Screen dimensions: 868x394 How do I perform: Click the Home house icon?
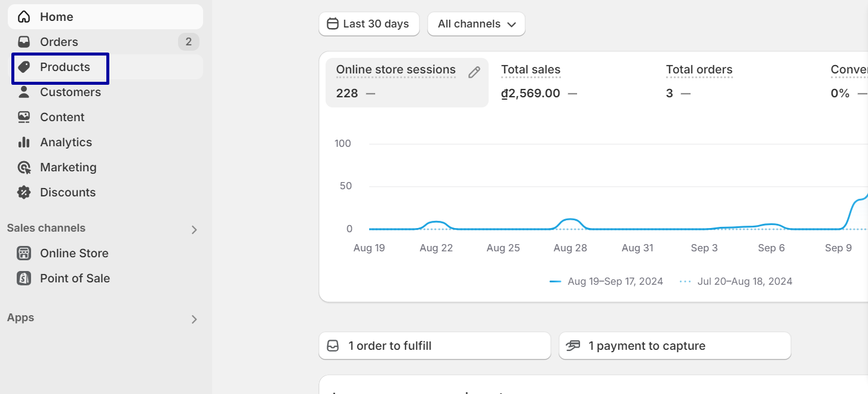pyautogui.click(x=24, y=17)
